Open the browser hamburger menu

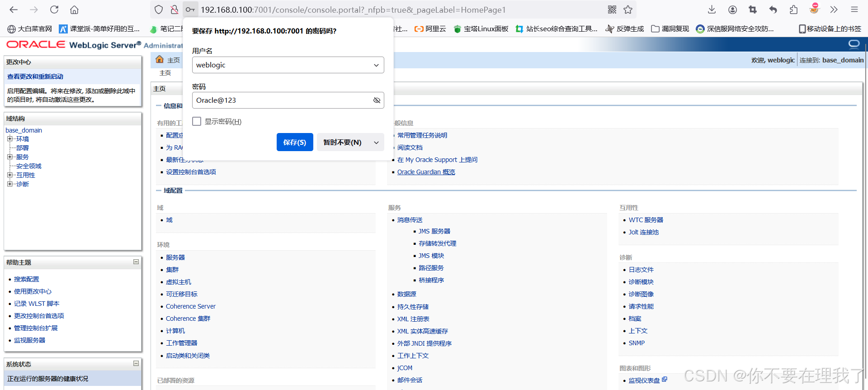[x=854, y=10]
